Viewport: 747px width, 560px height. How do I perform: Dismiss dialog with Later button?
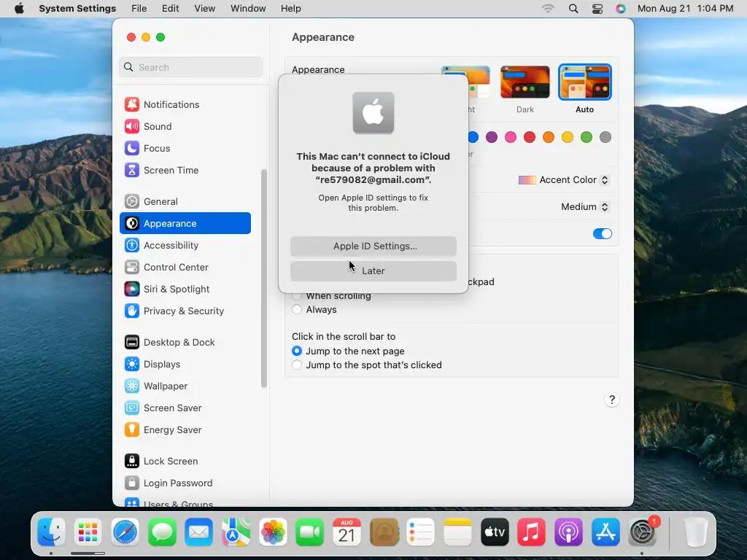click(373, 271)
